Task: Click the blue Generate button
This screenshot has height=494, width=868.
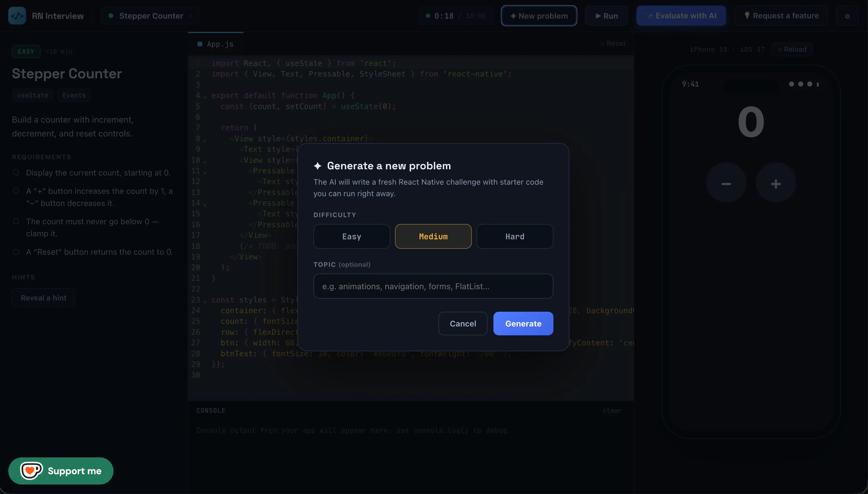Action: click(x=523, y=324)
